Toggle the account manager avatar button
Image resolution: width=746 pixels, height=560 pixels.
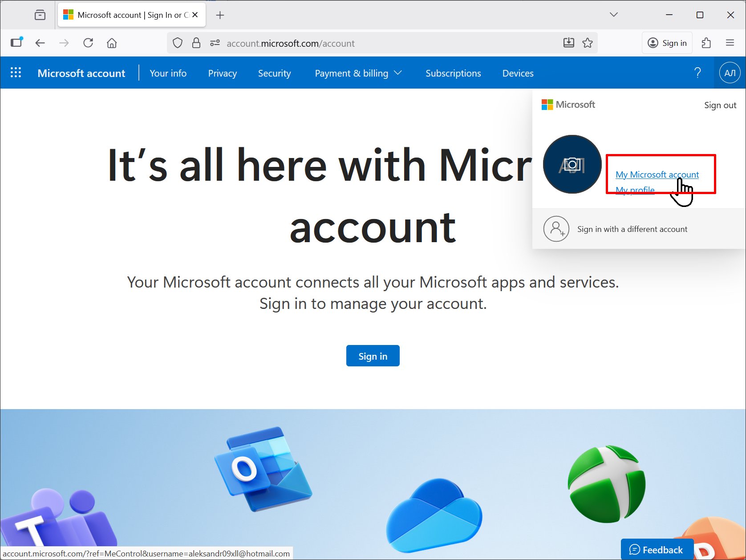[x=730, y=73]
